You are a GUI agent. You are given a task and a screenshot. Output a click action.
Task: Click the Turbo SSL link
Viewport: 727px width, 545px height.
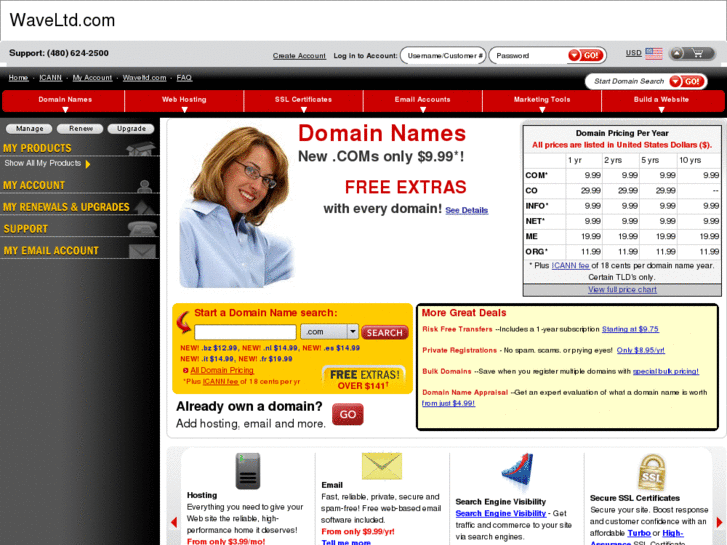click(x=639, y=533)
